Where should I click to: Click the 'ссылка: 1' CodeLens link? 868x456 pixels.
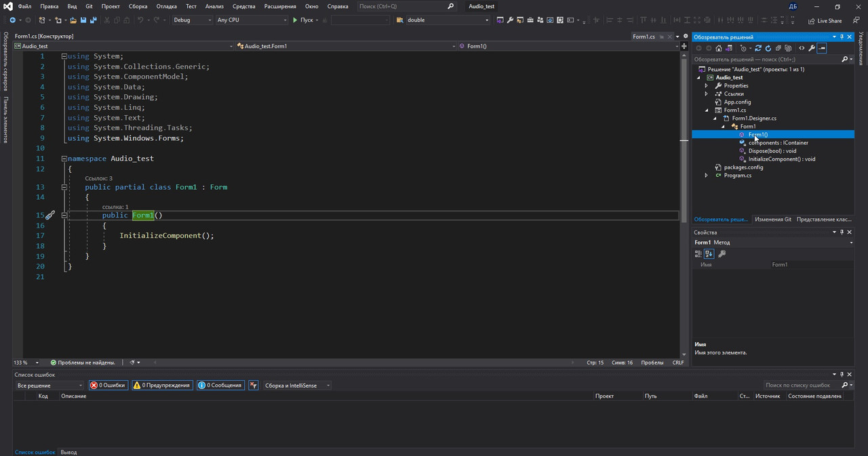(x=115, y=207)
